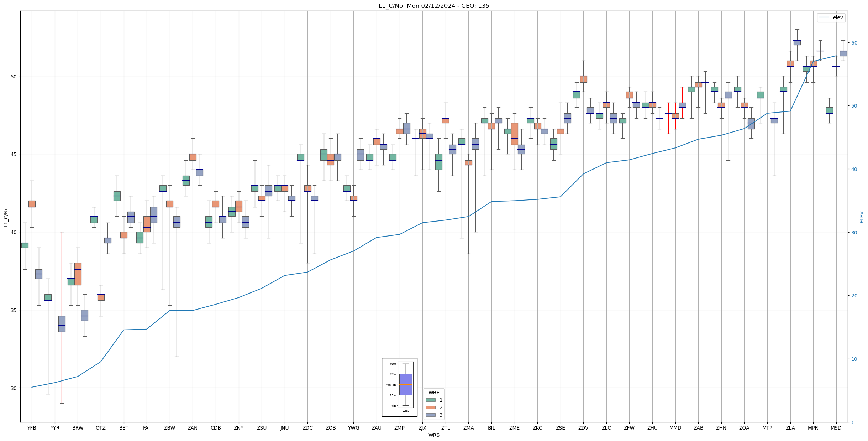Click the boxplot key inset diagram
The height and width of the screenshot is (441, 868).
click(x=399, y=387)
